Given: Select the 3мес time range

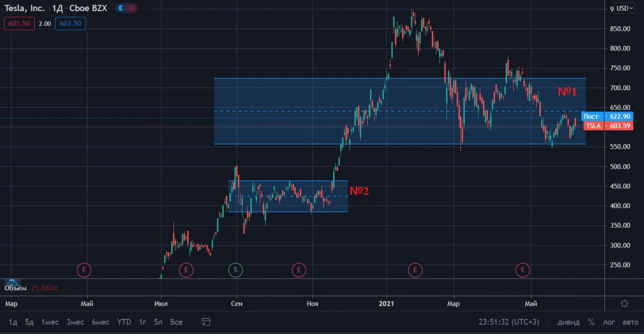Looking at the screenshot, I should pyautogui.click(x=75, y=322).
